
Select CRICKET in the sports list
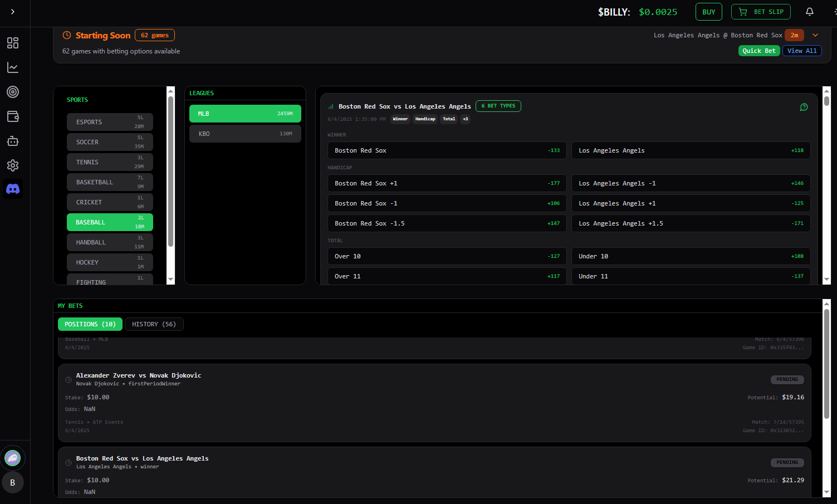(110, 202)
